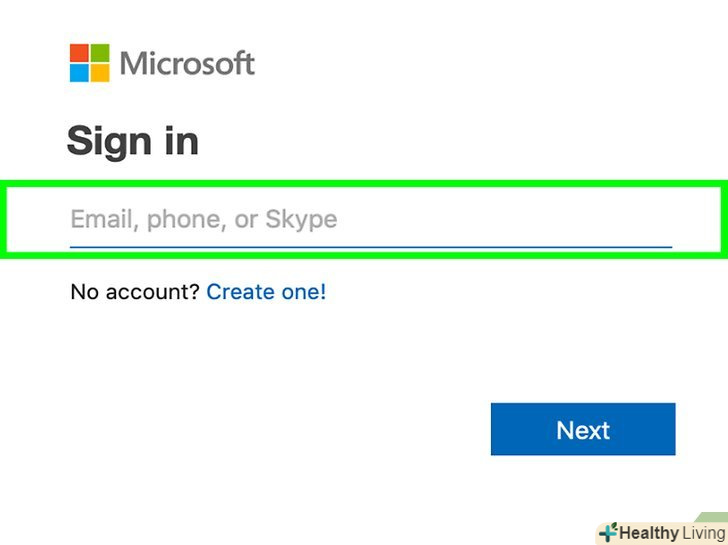
Task: Click the Sign in heading
Action: click(132, 141)
